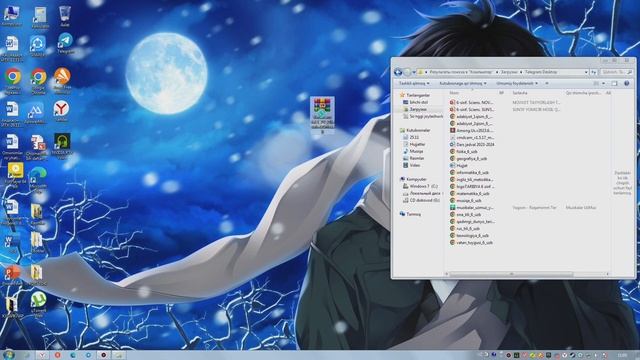Image resolution: width=640 pixels, height=360 pixels.
Task: Open the SHAREit desktop shortcut
Action: [38, 45]
